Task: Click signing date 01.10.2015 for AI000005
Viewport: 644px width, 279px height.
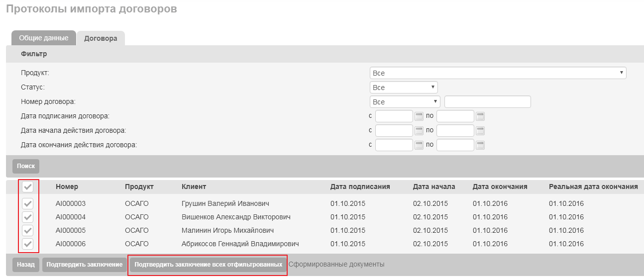Action: pyautogui.click(x=348, y=230)
